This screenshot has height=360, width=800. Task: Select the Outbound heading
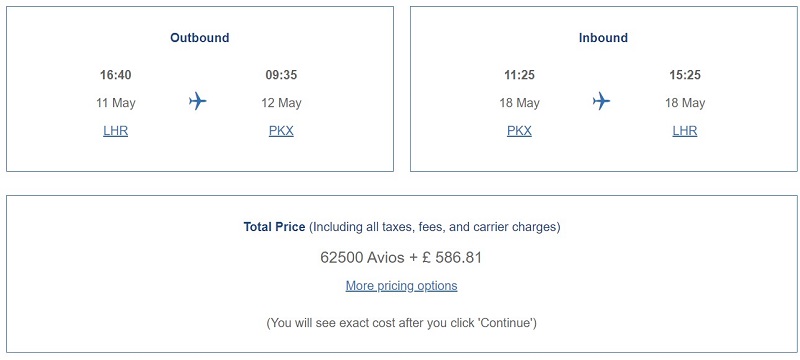click(199, 38)
